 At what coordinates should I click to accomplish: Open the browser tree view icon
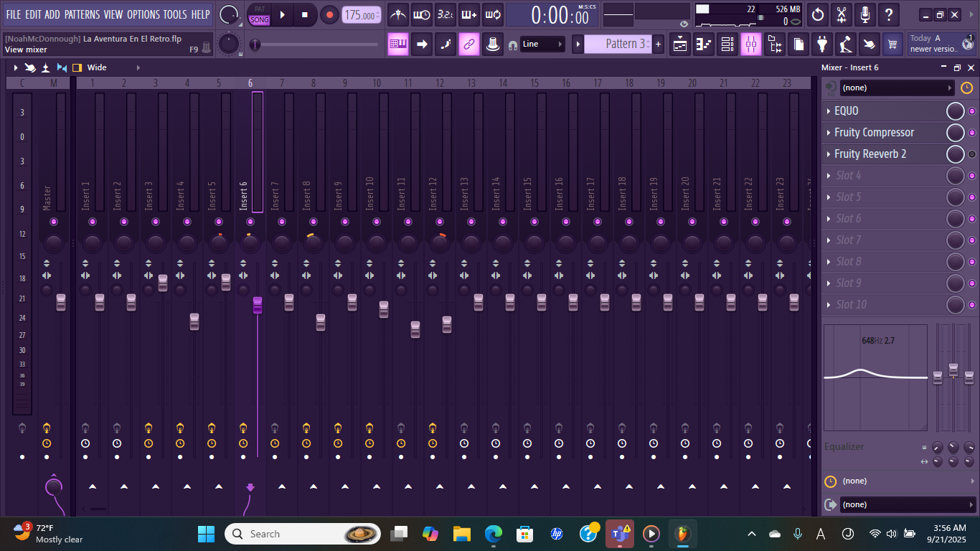775,44
